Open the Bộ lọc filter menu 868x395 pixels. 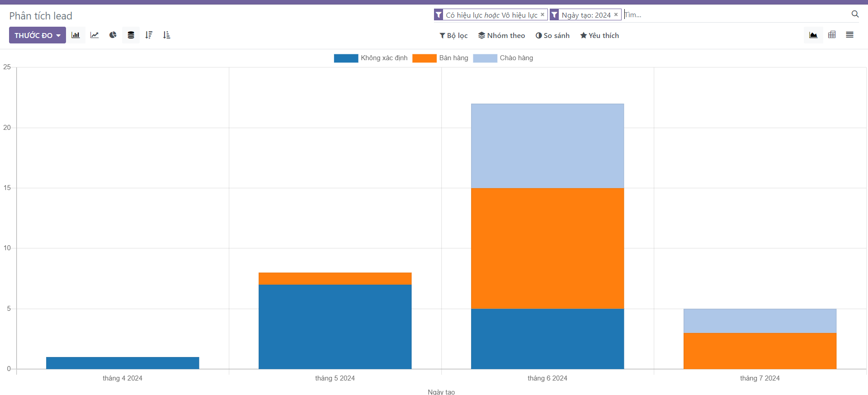point(453,35)
